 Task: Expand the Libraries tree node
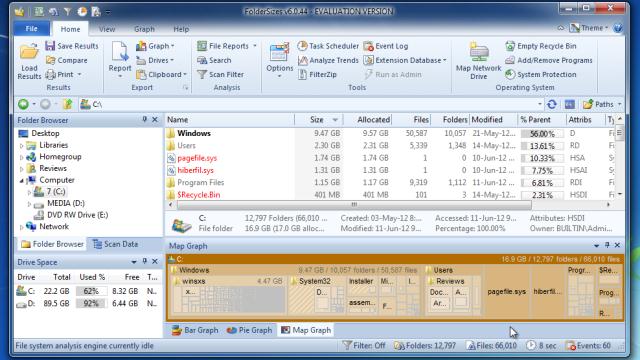coord(22,145)
